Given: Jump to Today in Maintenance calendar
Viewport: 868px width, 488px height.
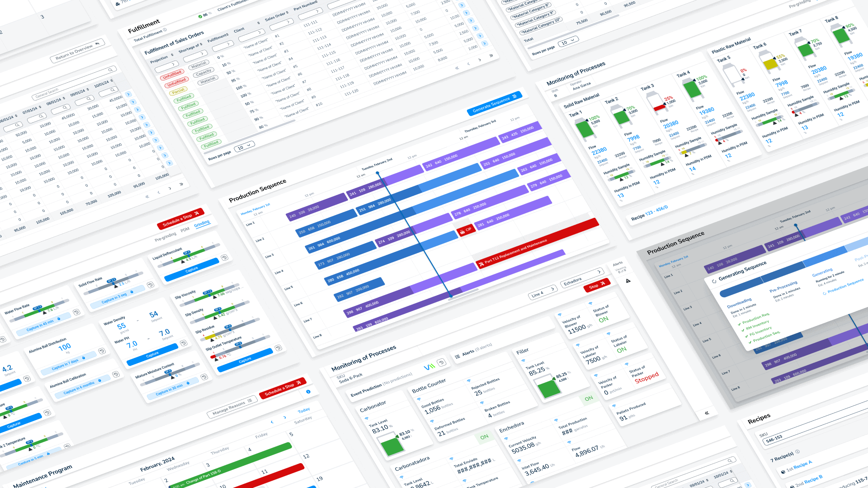Looking at the screenshot, I should pos(304,410).
